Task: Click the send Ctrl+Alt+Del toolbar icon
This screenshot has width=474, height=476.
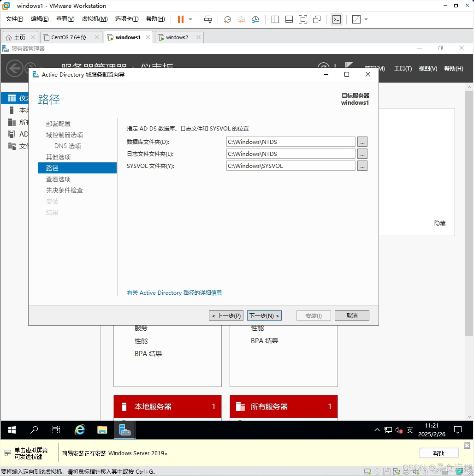Action: coord(208,19)
